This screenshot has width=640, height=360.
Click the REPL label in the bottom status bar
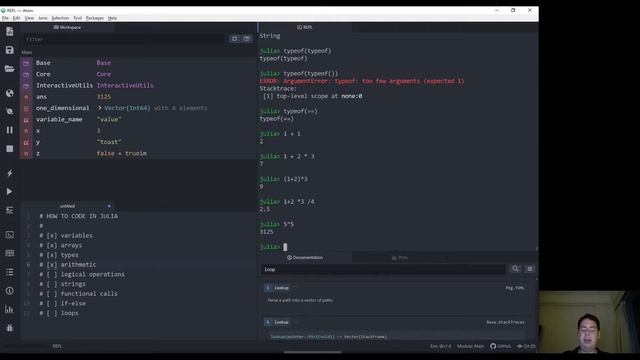(x=57, y=346)
